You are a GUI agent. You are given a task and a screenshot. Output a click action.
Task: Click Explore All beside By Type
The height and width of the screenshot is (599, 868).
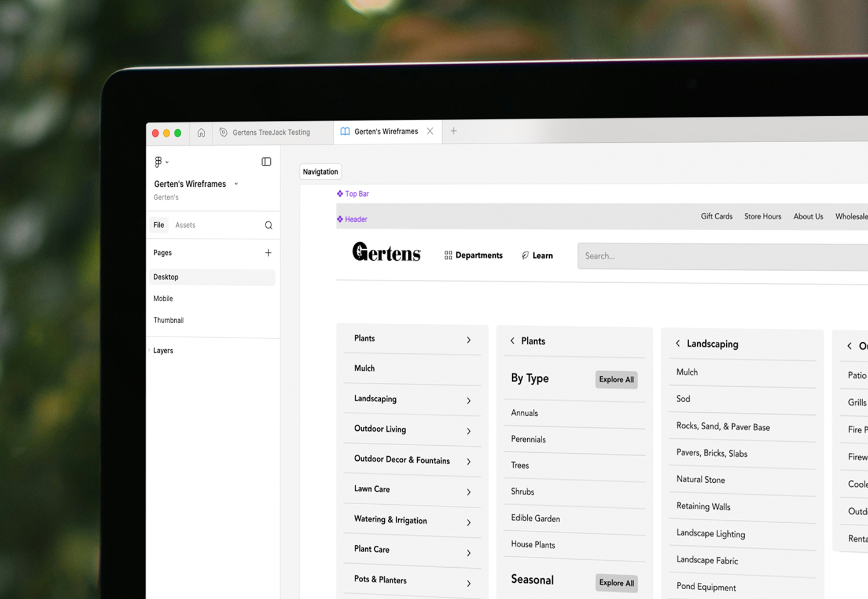[x=616, y=379]
